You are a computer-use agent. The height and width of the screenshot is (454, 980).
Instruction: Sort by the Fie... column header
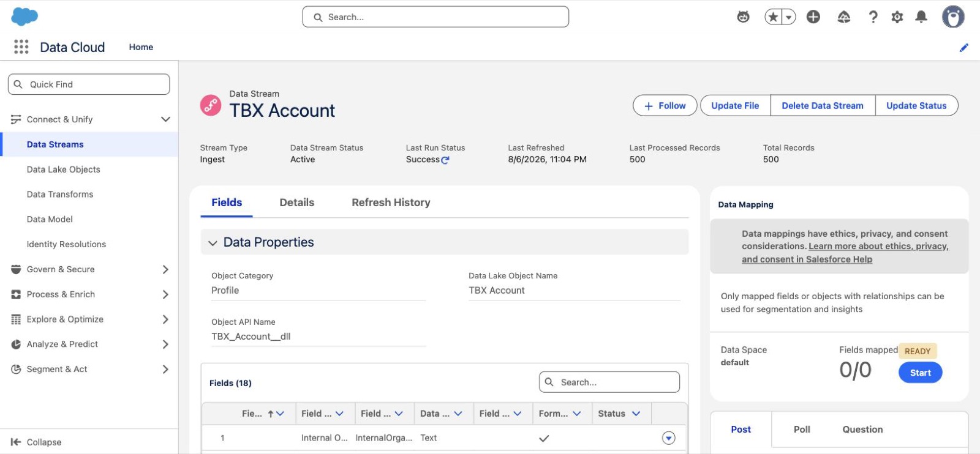click(x=252, y=414)
